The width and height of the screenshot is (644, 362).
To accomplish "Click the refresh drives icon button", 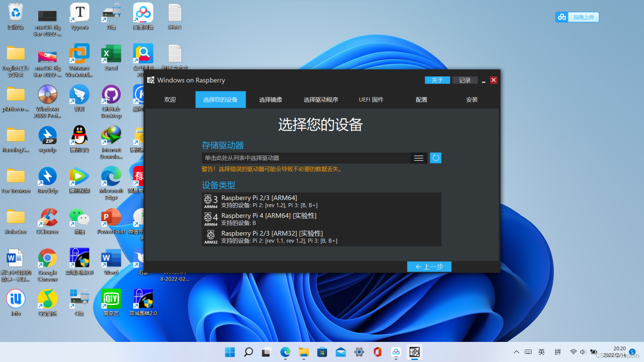I will pyautogui.click(x=436, y=158).
